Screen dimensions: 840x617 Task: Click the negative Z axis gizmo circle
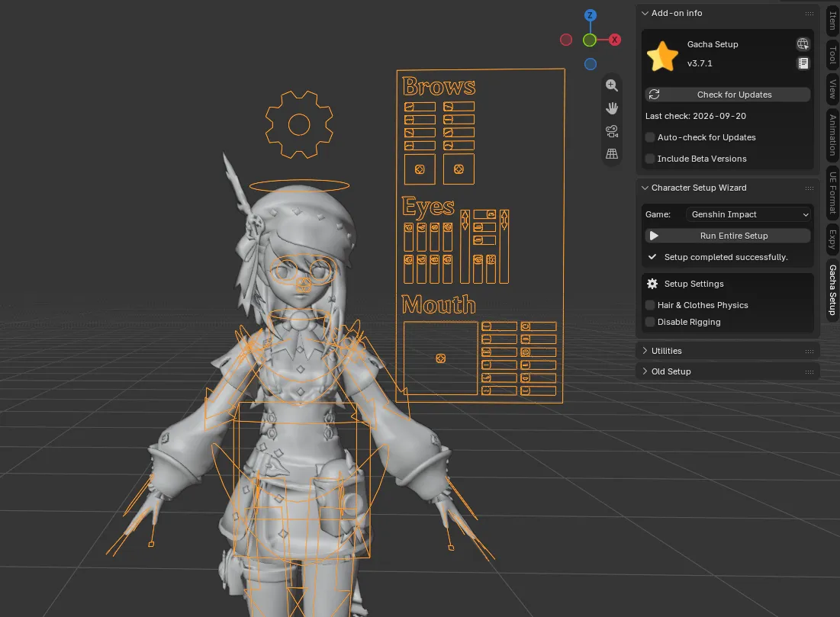[x=591, y=64]
